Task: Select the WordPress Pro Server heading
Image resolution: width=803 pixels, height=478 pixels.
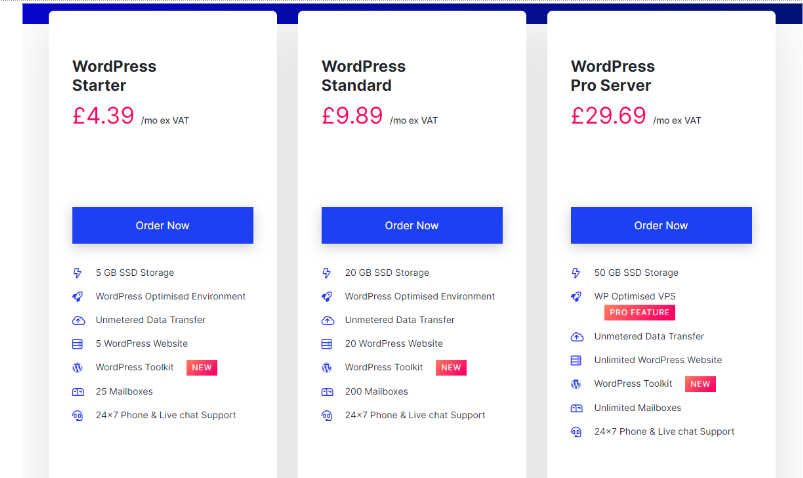Action: click(x=612, y=76)
